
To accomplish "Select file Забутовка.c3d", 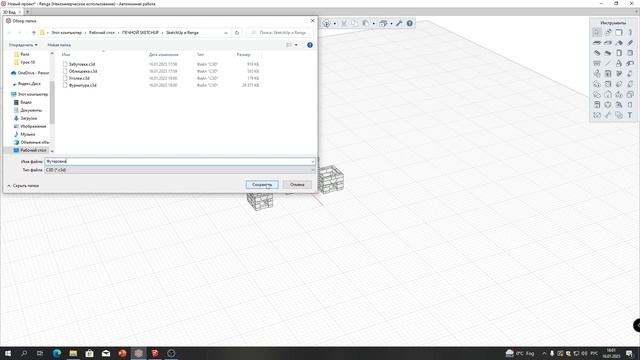I will (x=82, y=64).
